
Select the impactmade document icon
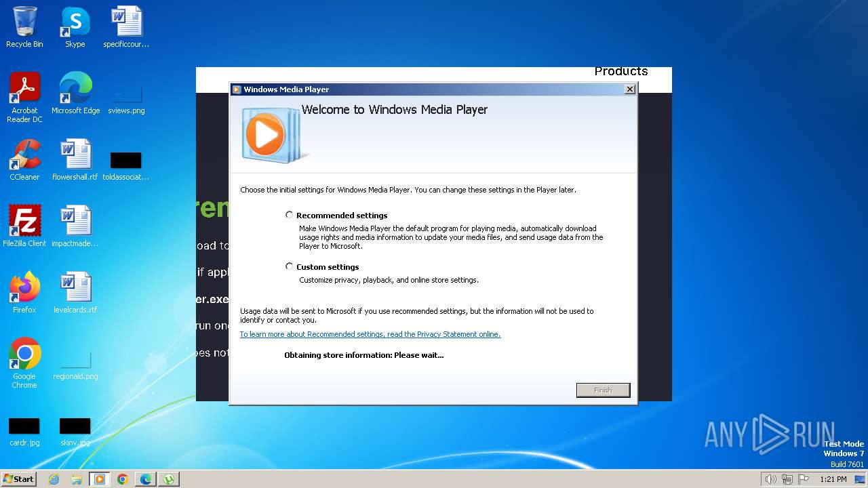(x=75, y=226)
